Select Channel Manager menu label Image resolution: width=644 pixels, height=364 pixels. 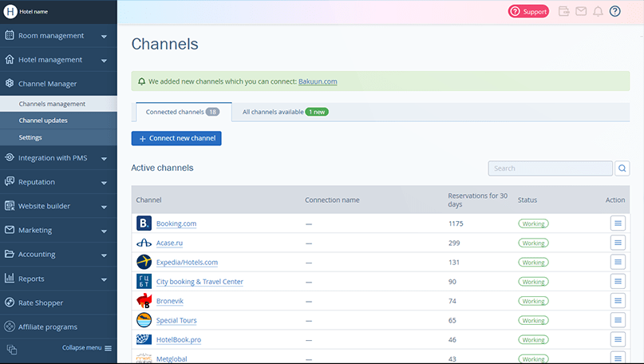(x=48, y=83)
